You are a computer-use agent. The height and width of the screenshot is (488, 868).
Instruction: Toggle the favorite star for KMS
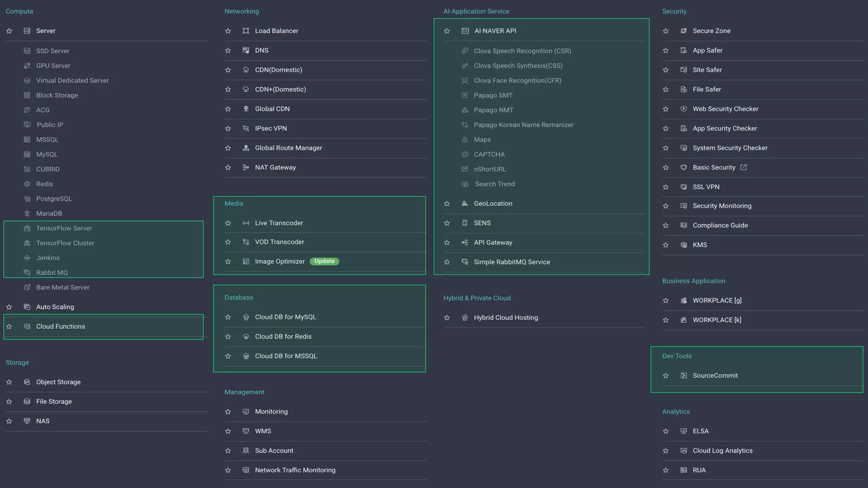[666, 245]
